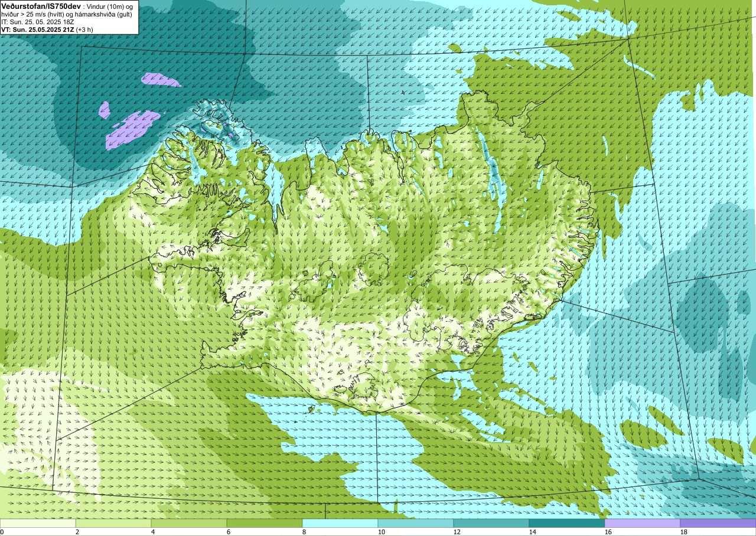Select the 2–4 m/s legend color segment
756x536 pixels.
113,523
